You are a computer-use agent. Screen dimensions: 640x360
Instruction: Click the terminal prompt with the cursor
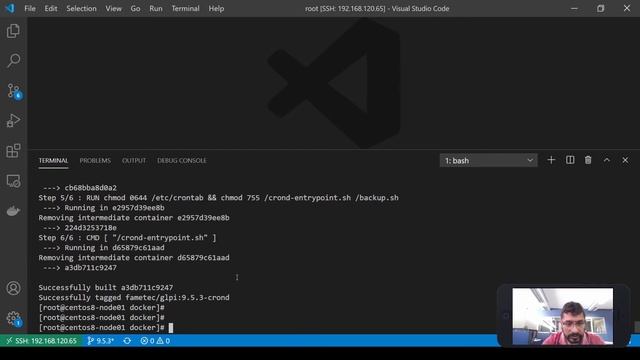click(106, 328)
